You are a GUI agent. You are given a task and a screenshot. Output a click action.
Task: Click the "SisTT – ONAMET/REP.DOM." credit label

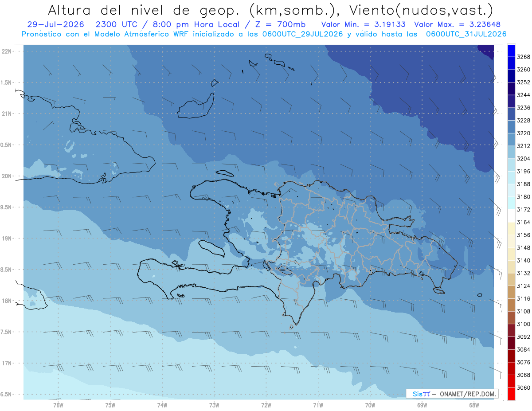(x=452, y=394)
